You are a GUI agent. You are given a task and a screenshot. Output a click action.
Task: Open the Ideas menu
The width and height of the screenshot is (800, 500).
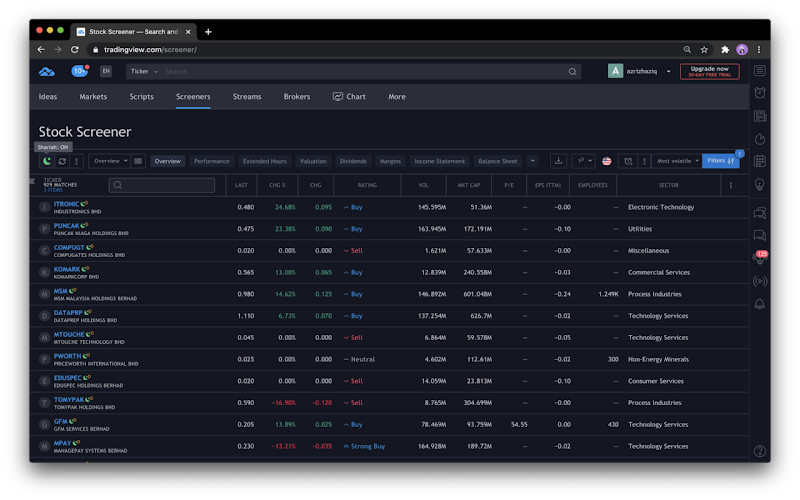click(x=48, y=96)
